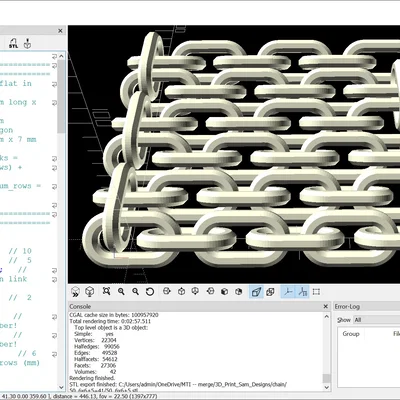Click the editor scrollbar up arrow

[x=61, y=56]
